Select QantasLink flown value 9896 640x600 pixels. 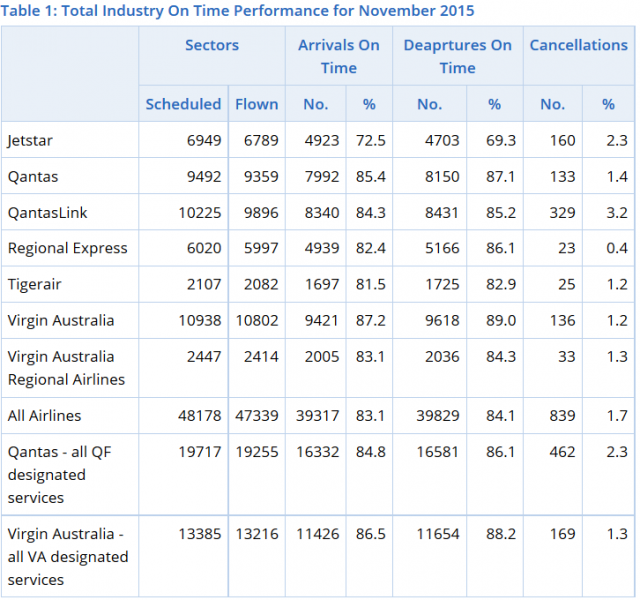point(261,213)
